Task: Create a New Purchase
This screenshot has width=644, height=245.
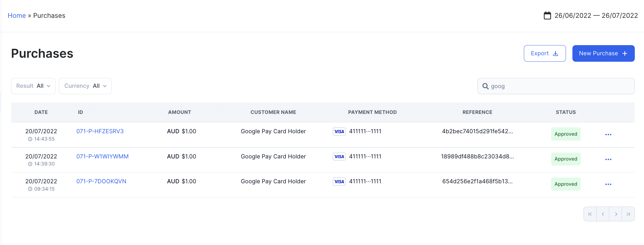Action: coord(603,53)
